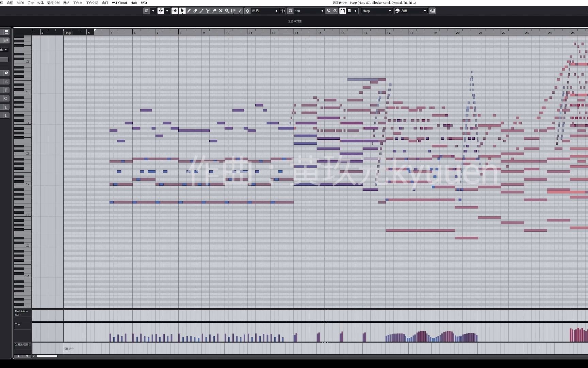The image size is (588, 368).
Task: Open controller lane setup down-arrow menu
Action: point(27,356)
